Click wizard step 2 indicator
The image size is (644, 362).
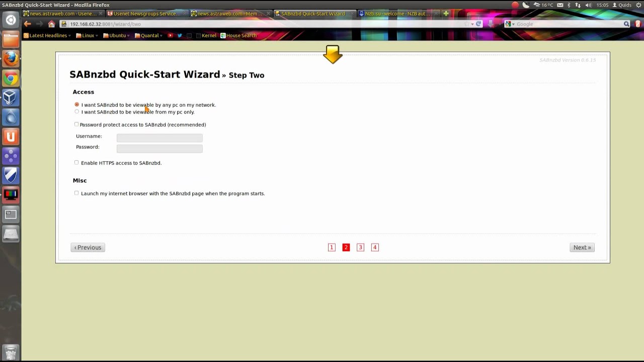(346, 247)
